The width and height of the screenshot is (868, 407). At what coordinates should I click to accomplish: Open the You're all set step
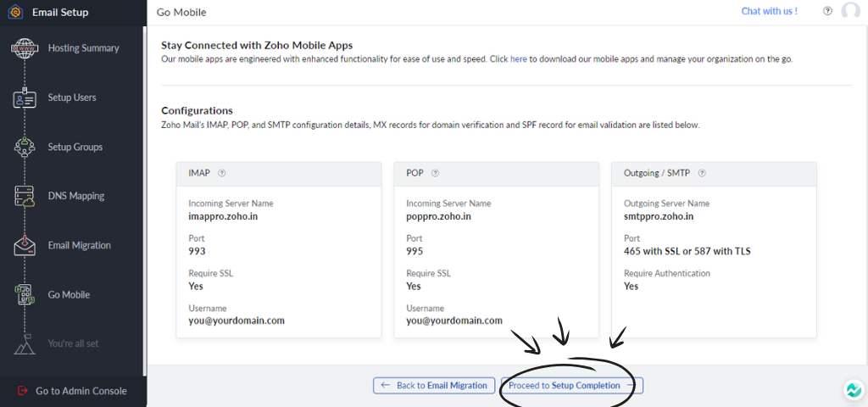click(x=73, y=343)
